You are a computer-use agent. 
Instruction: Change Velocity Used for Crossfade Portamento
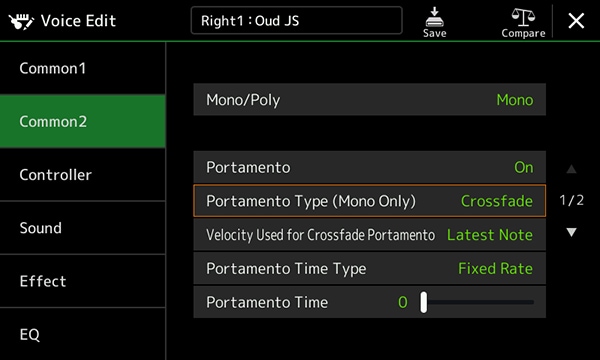[x=369, y=235]
